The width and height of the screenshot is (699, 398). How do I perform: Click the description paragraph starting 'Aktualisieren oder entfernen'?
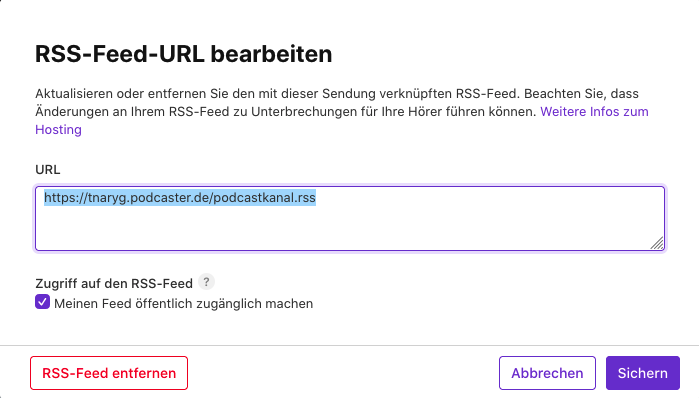(x=342, y=111)
